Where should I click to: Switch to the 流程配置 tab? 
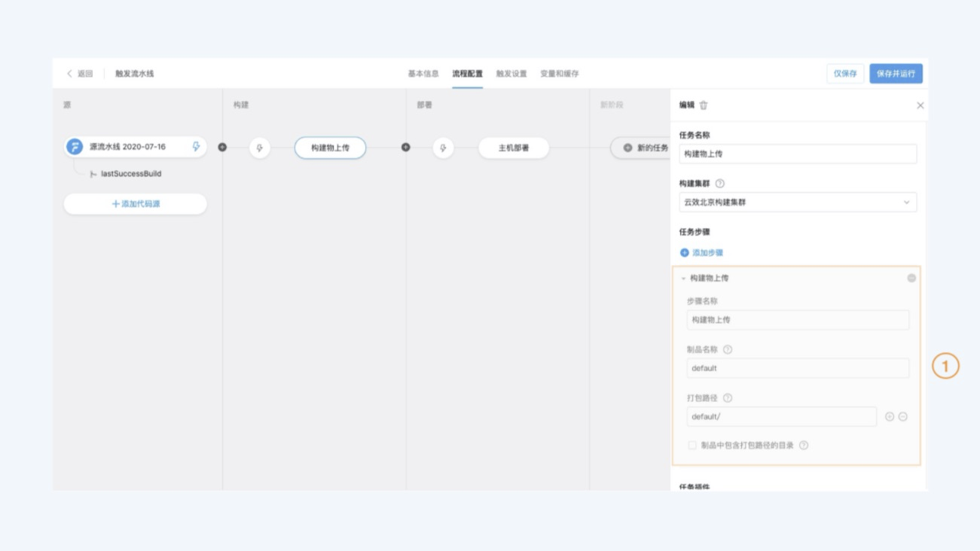click(467, 74)
